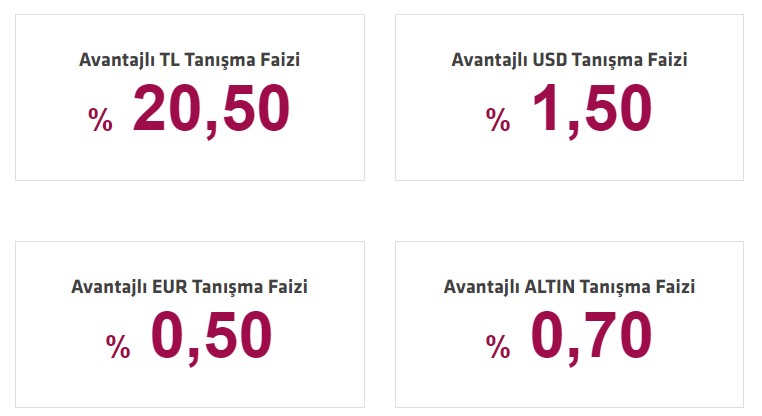762x416 pixels.
Task: Click the word USD in card title
Action: pyautogui.click(x=550, y=60)
